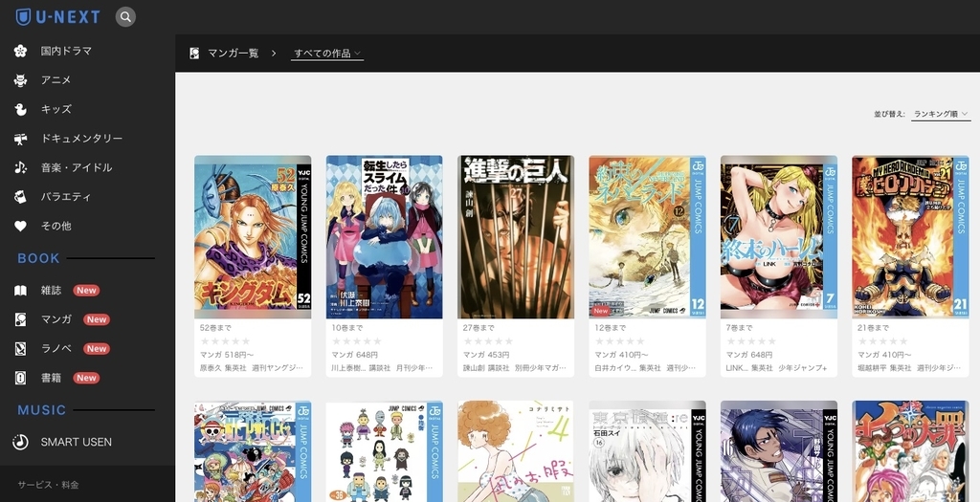Screen dimensions: 980x502
Task: Click the サービス・料金 link
Action: [x=48, y=485]
